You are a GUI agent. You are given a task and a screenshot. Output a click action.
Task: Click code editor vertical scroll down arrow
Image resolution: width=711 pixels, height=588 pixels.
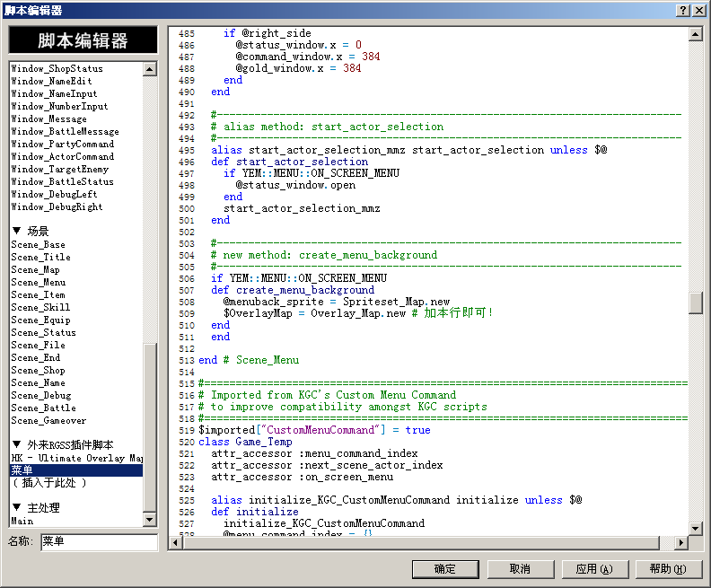(x=696, y=528)
